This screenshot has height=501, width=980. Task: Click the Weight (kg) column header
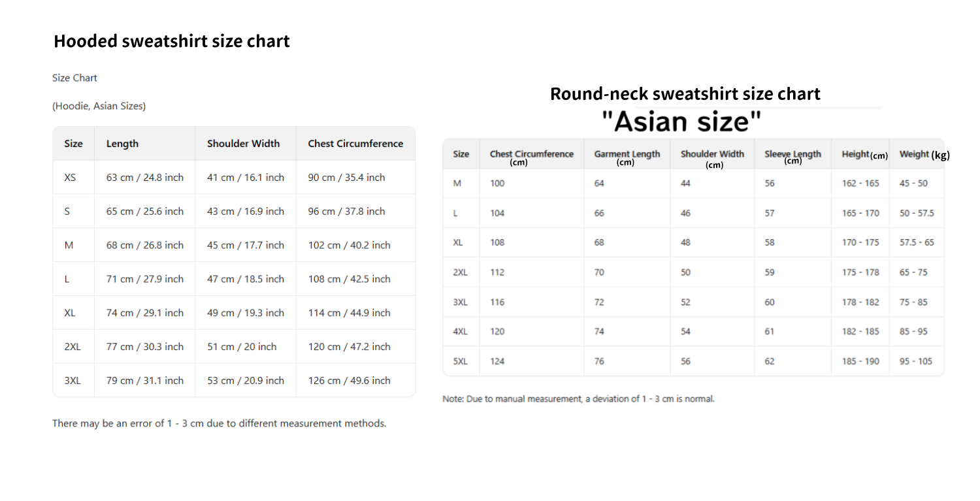click(924, 155)
